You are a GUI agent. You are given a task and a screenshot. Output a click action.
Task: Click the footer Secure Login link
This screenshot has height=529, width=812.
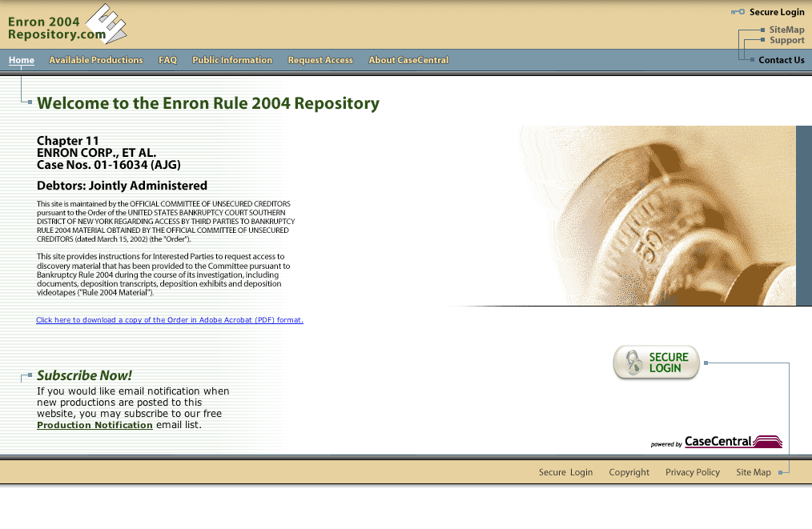[x=565, y=472]
